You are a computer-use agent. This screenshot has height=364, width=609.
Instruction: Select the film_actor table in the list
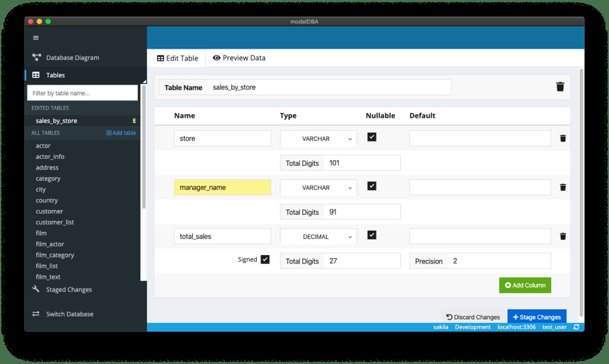(50, 244)
